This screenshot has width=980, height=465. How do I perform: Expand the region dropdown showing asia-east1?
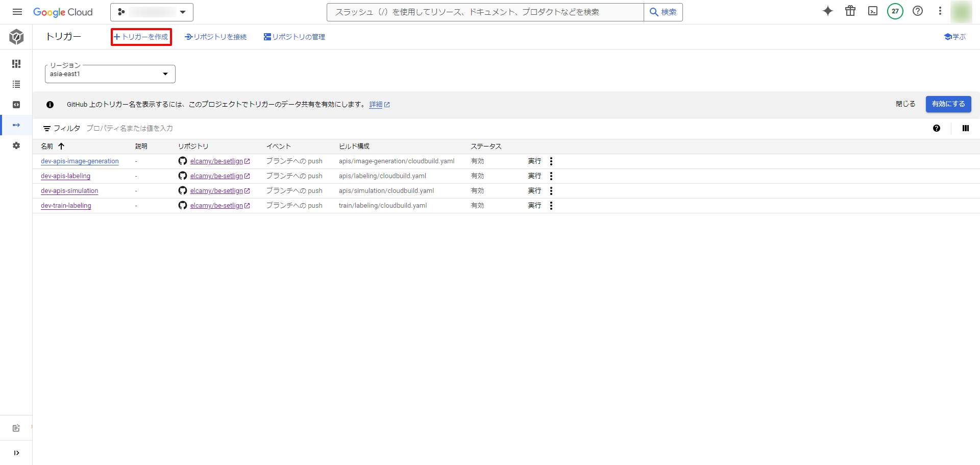(x=110, y=74)
